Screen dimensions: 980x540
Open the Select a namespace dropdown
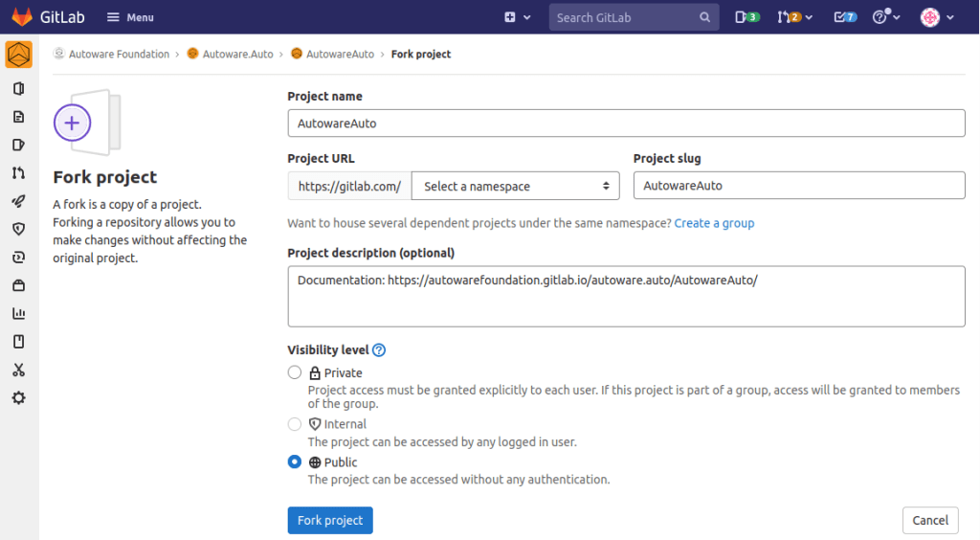[x=515, y=186]
